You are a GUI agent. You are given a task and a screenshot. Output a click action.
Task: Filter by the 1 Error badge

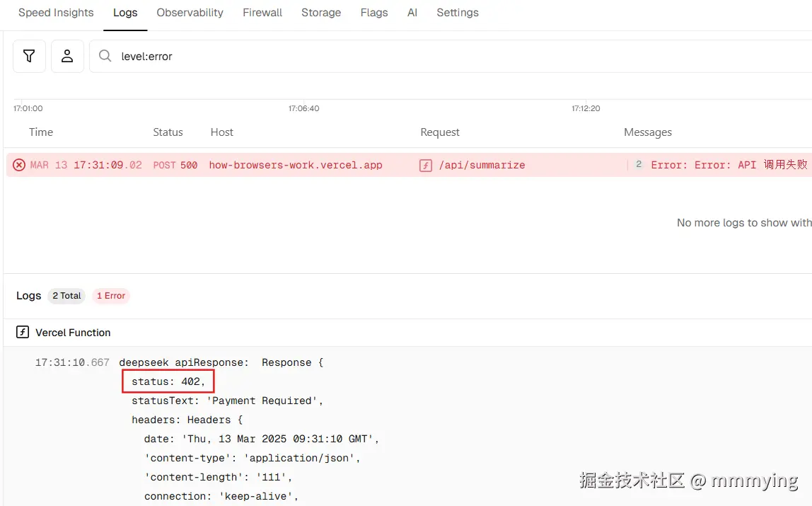point(111,296)
